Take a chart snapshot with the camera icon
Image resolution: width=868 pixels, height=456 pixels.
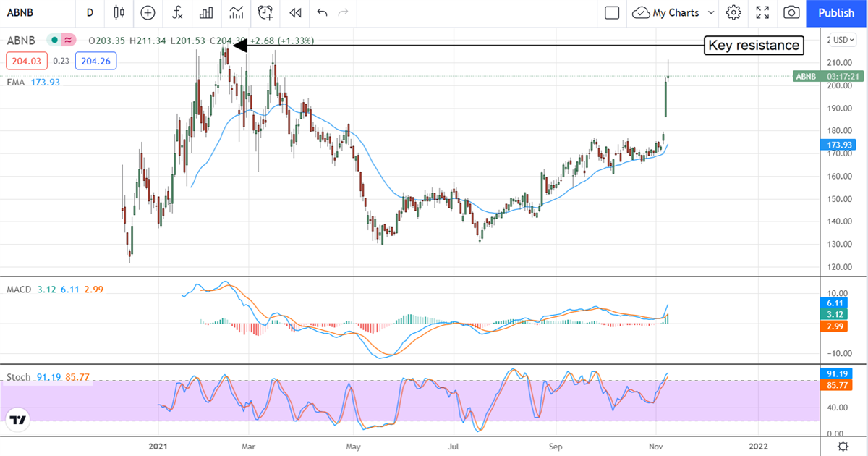click(x=792, y=12)
